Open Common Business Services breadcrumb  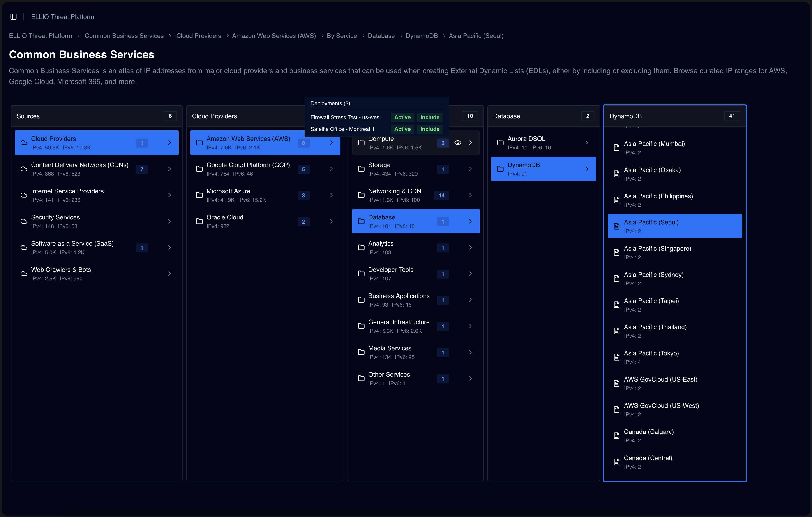[124, 36]
